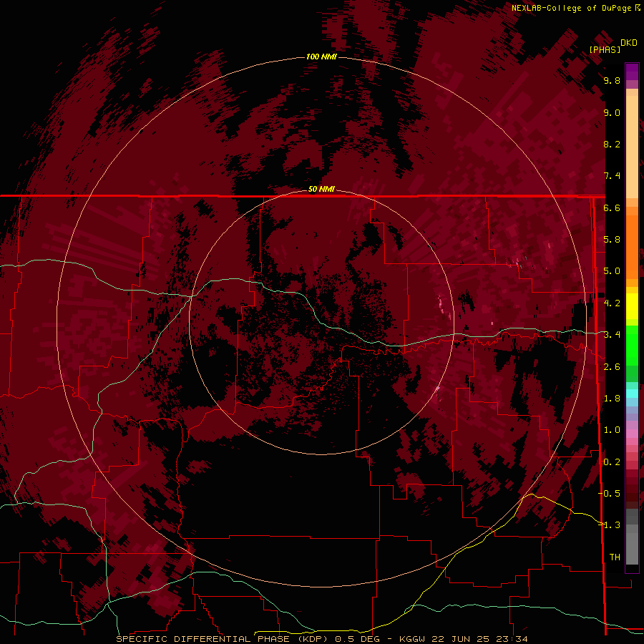Click the 0.2 value on the color scale
The image size is (644, 644).
point(612,462)
